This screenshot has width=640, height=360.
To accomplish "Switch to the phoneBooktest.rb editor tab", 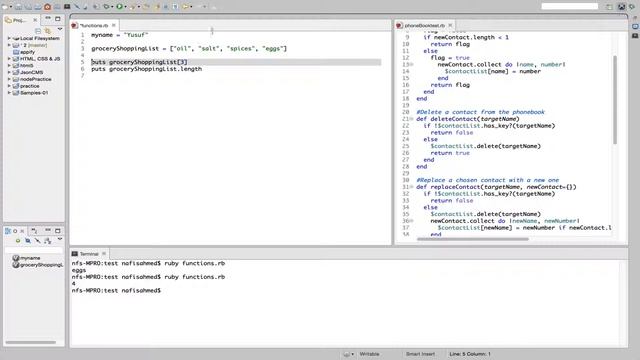I will pyautogui.click(x=424, y=25).
